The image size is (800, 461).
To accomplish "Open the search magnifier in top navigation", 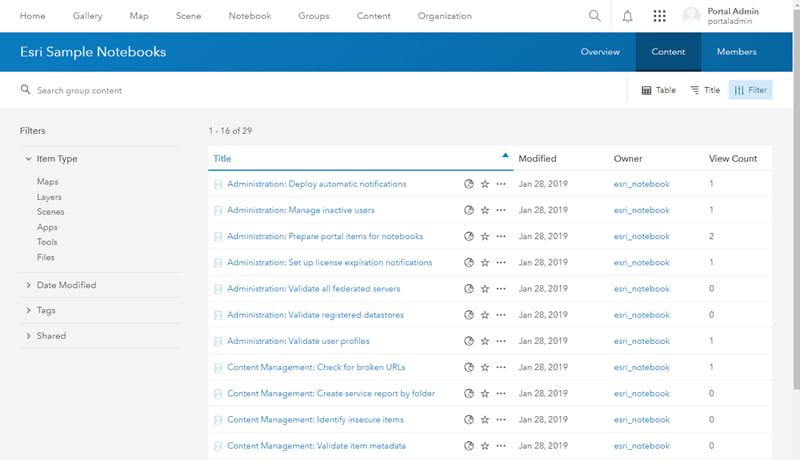I will pos(594,16).
